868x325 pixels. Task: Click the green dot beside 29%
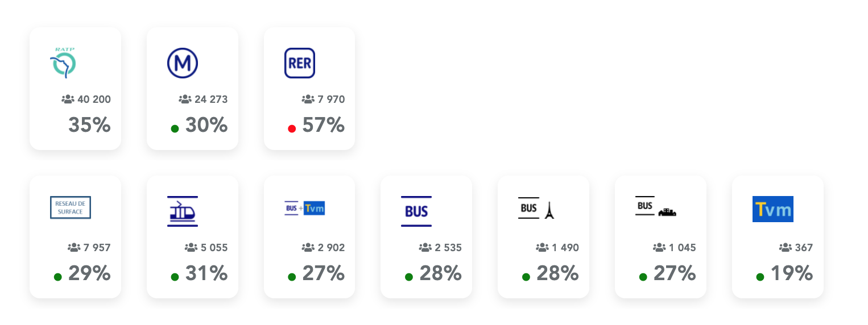[57, 277]
